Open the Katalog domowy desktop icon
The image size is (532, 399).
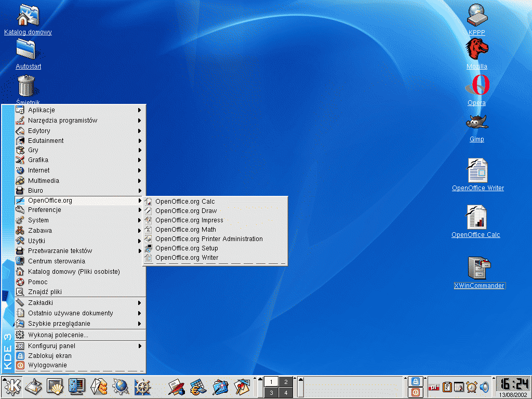click(x=28, y=20)
